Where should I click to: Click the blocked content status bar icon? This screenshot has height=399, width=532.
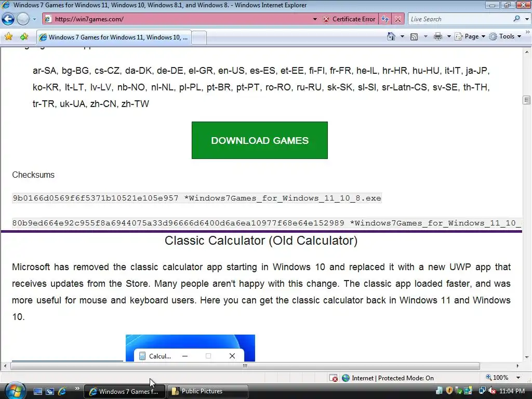[x=334, y=378]
